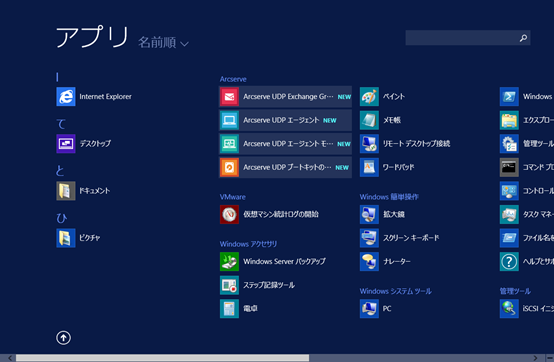The image size is (554, 362).
Task: Select the Windows アクセサリ group header
Action: click(x=248, y=244)
